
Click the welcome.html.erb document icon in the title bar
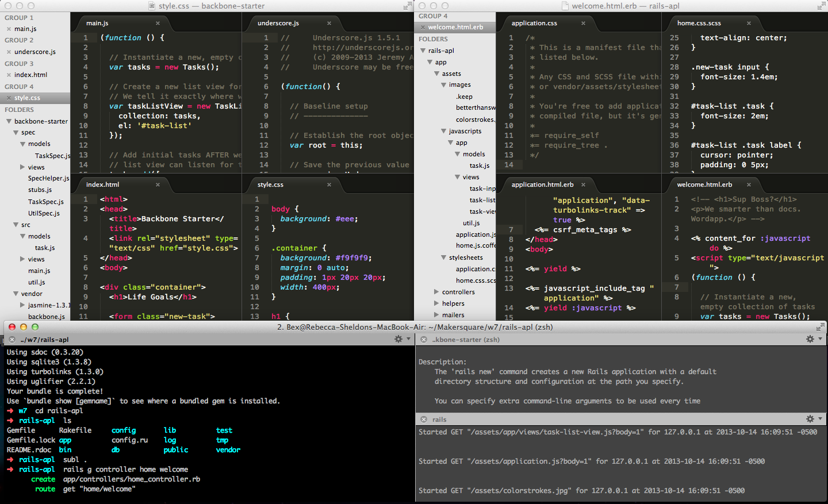click(565, 6)
